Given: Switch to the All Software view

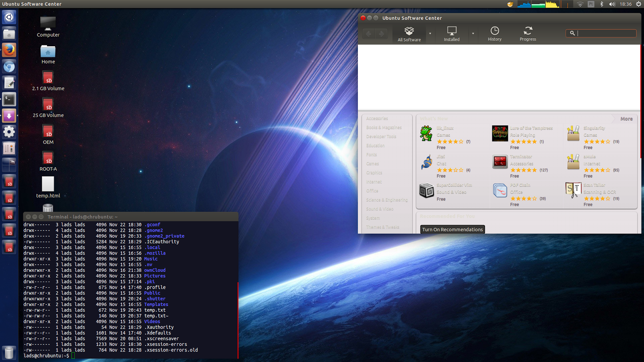Looking at the screenshot, I should 409,34.
